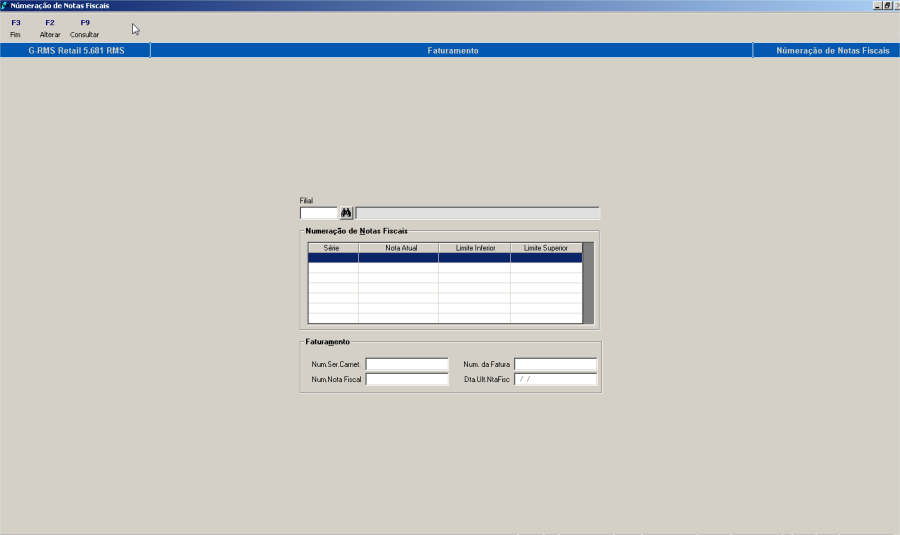Click the Númeração de Notas Fiscais header label
This screenshot has height=535, width=900.
click(x=832, y=51)
